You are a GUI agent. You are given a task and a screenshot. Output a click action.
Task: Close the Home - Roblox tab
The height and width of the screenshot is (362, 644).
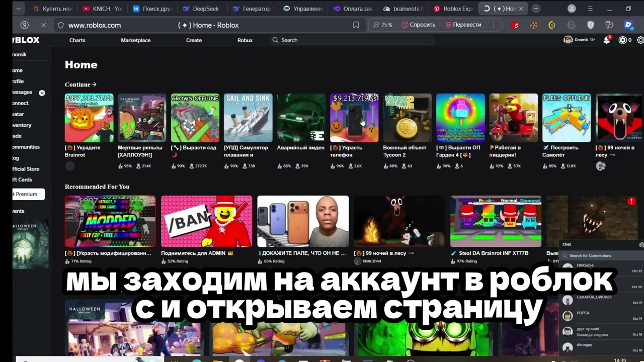pyautogui.click(x=522, y=9)
